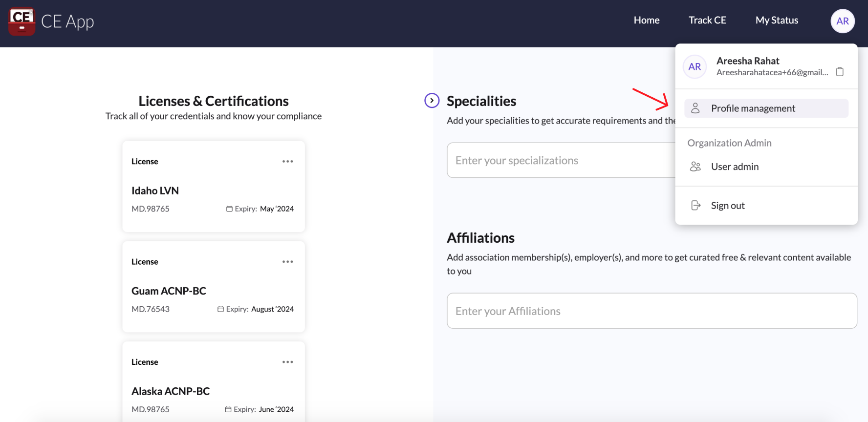The height and width of the screenshot is (422, 868).
Task: Click the June '2024 expiry date
Action: pyautogui.click(x=277, y=409)
